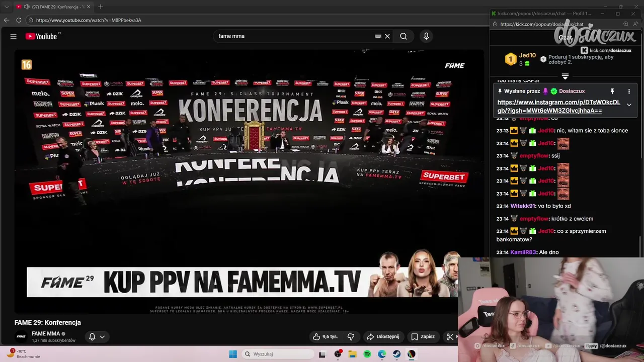View site info lock icon in YouTube address bar
644x362 pixels.
coord(31,20)
